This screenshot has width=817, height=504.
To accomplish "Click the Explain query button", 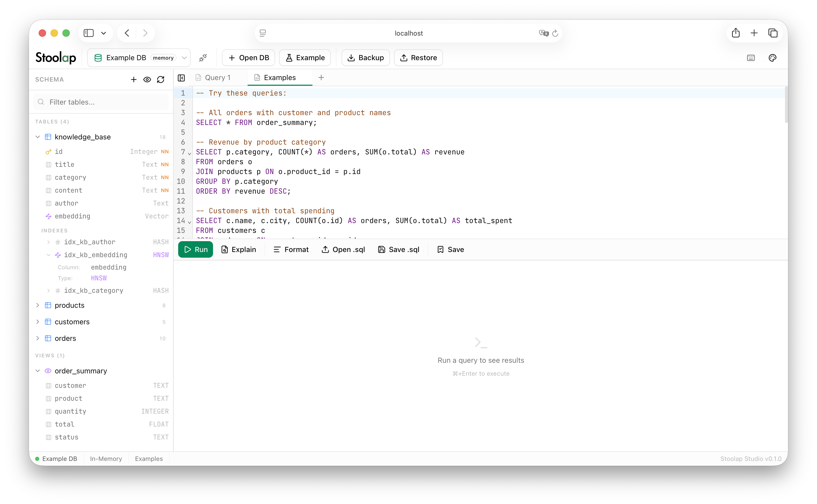I will point(239,249).
